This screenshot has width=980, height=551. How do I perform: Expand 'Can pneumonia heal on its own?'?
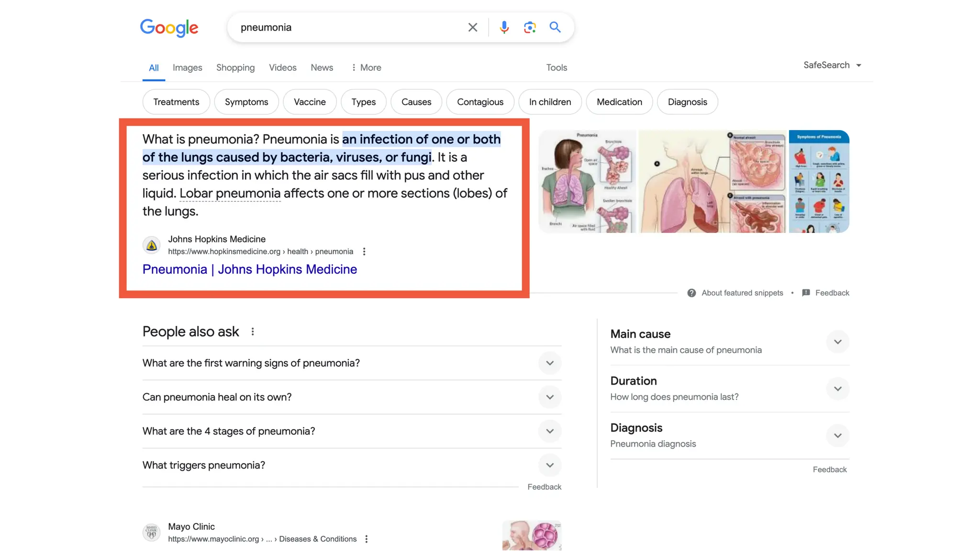[x=549, y=397]
